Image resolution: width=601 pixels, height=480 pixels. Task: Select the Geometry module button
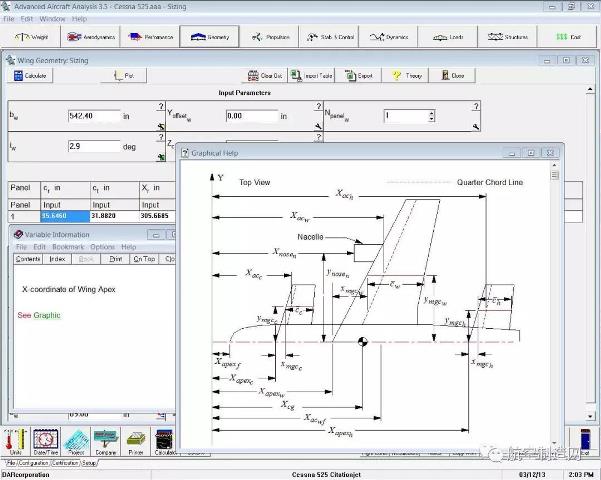tap(210, 37)
